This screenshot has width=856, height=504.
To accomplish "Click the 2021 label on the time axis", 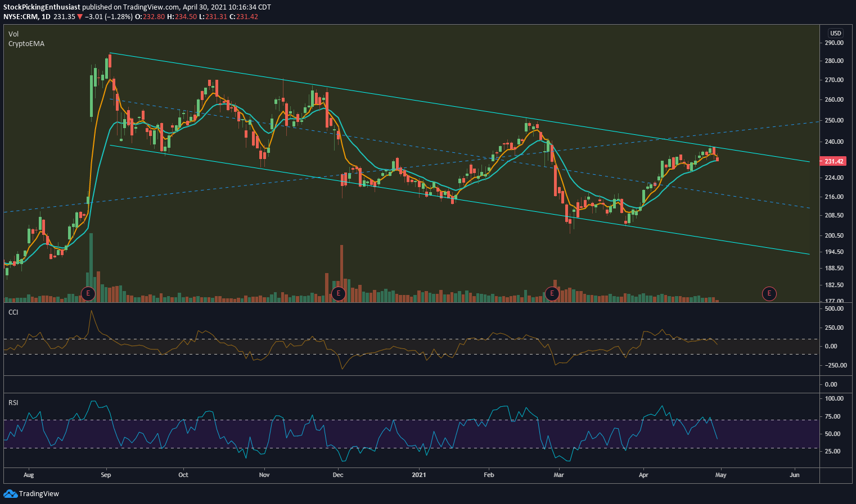I will point(418,475).
